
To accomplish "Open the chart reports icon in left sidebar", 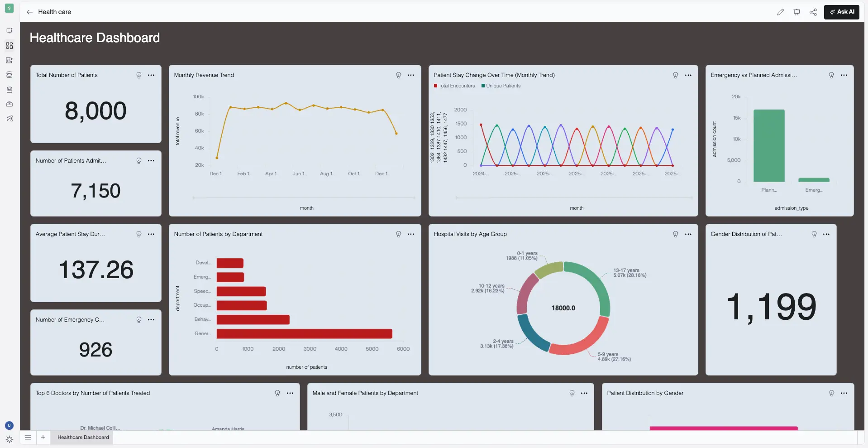I will coord(10,60).
